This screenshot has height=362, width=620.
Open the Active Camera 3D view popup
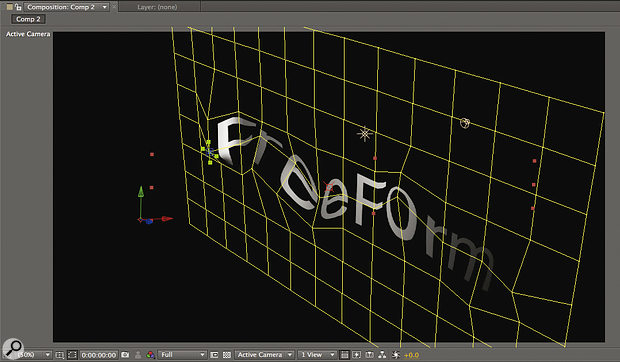pos(265,355)
